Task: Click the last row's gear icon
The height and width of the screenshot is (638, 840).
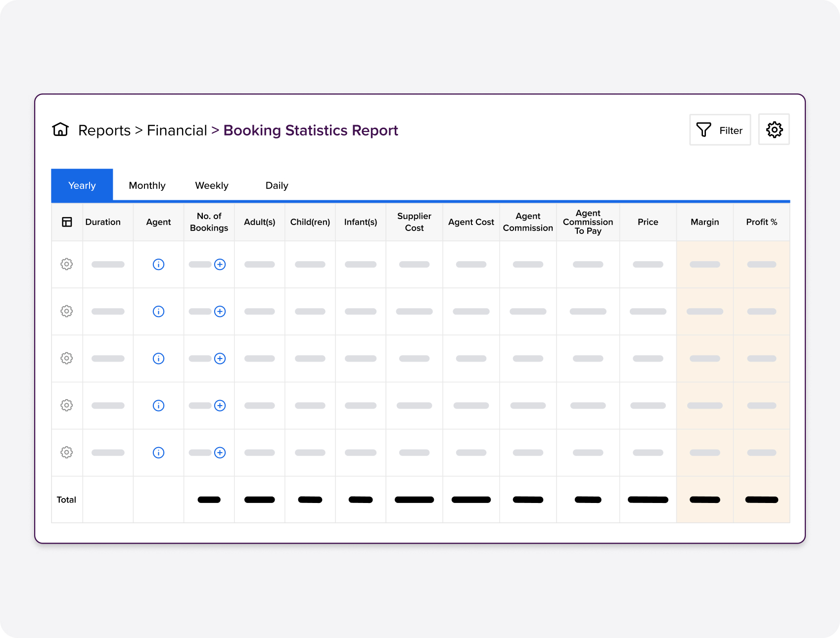Action: pos(67,452)
